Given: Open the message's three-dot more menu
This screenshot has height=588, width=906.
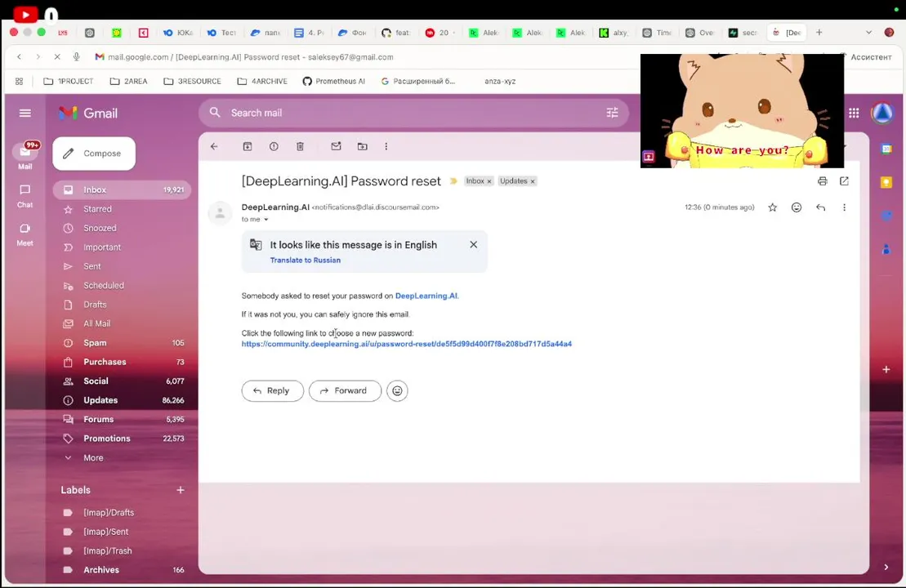Looking at the screenshot, I should tap(844, 207).
